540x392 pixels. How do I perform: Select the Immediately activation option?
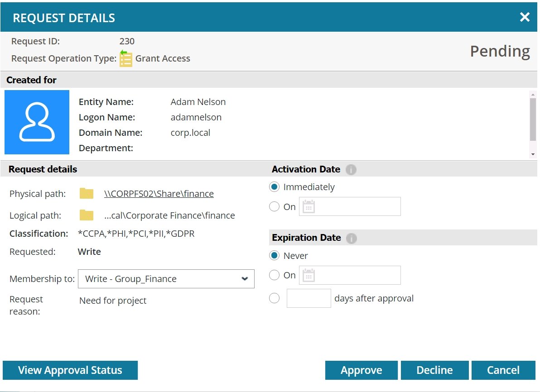point(274,186)
